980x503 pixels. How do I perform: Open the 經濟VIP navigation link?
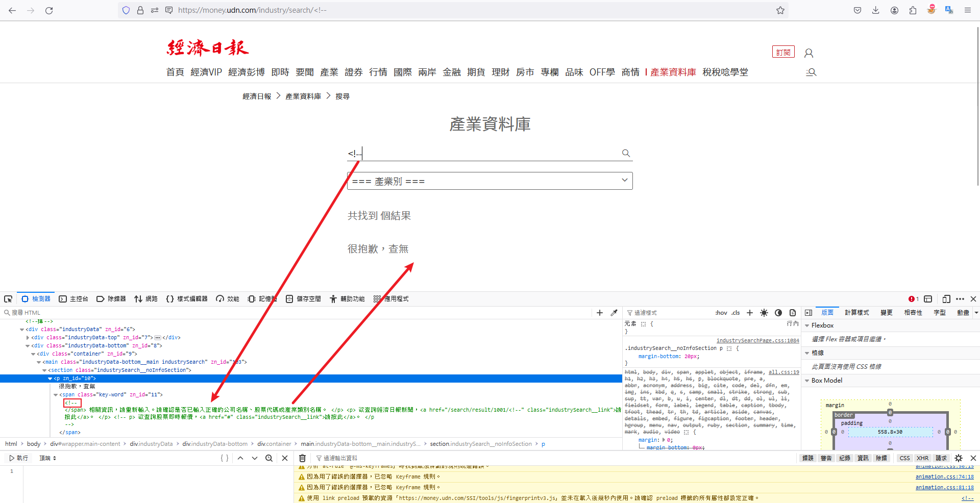coord(206,72)
